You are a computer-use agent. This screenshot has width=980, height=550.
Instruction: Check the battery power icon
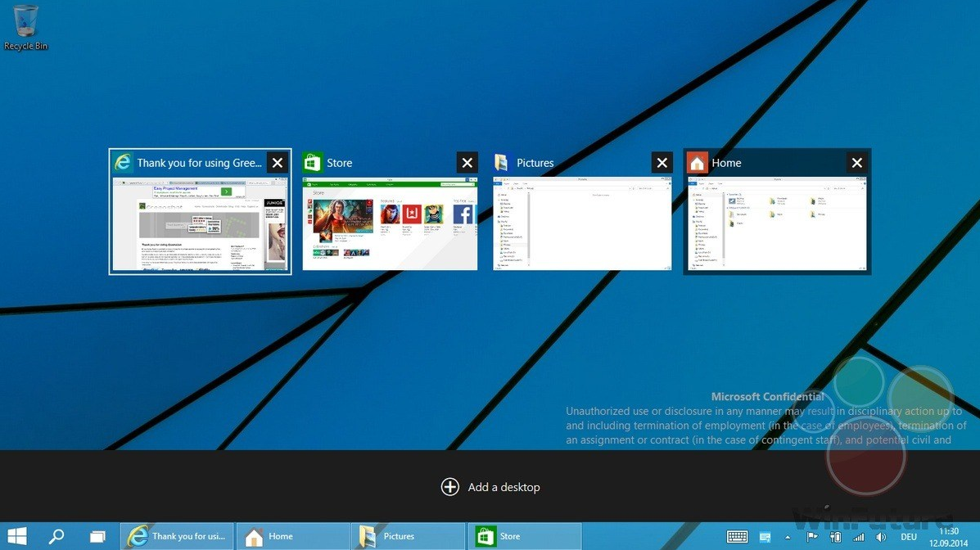click(x=836, y=537)
